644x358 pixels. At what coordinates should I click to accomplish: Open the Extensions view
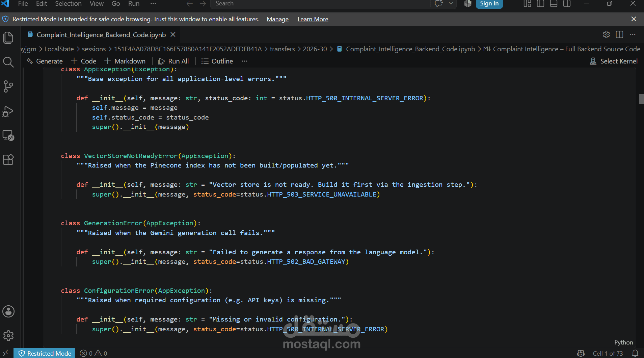click(x=8, y=159)
